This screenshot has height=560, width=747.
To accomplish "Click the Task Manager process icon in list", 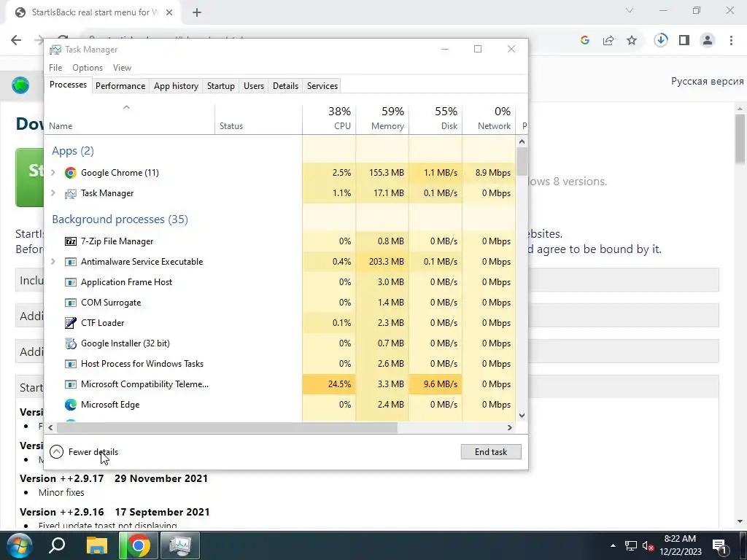I will pyautogui.click(x=71, y=193).
